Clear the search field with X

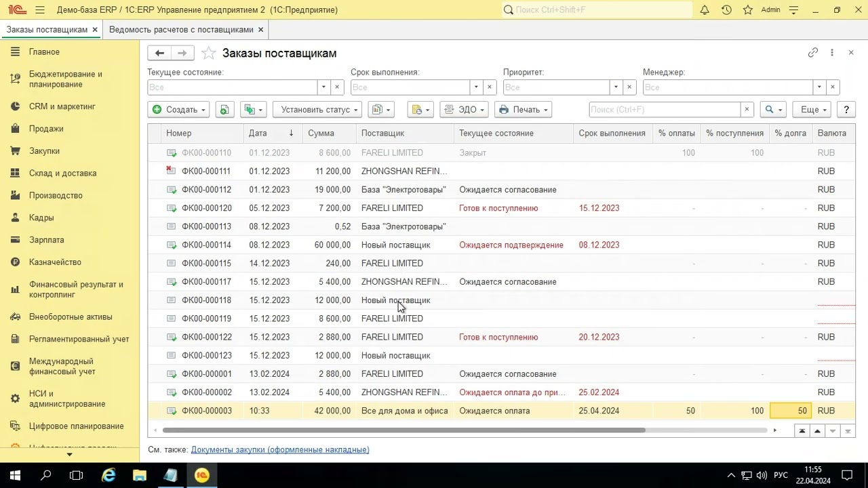tap(747, 110)
